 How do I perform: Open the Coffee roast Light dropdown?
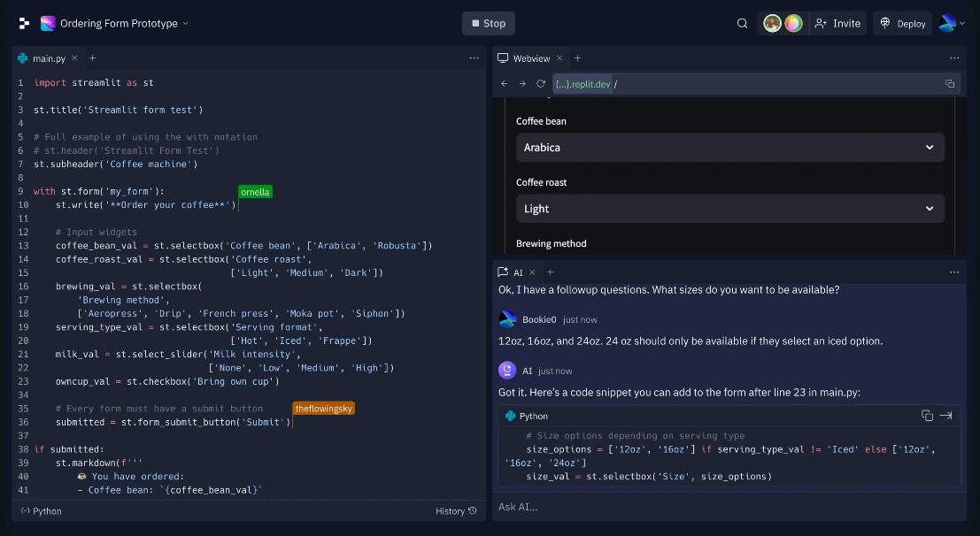(x=730, y=209)
